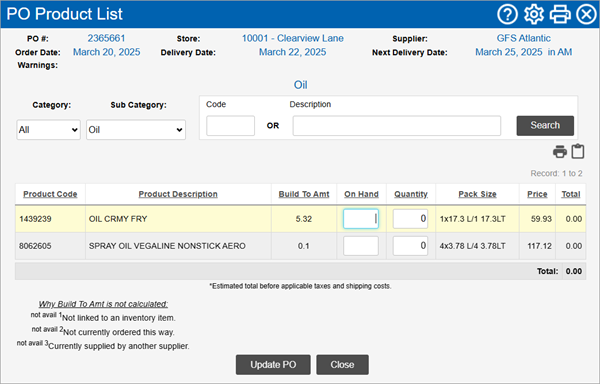Click the Close button at bottom
The image size is (600, 384).
[342, 364]
